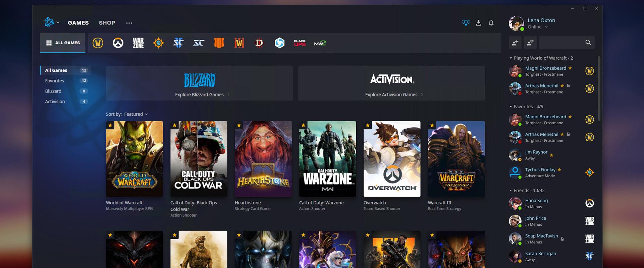Click Lena Oxton profile avatar
This screenshot has height=268, width=644.
pos(516,23)
